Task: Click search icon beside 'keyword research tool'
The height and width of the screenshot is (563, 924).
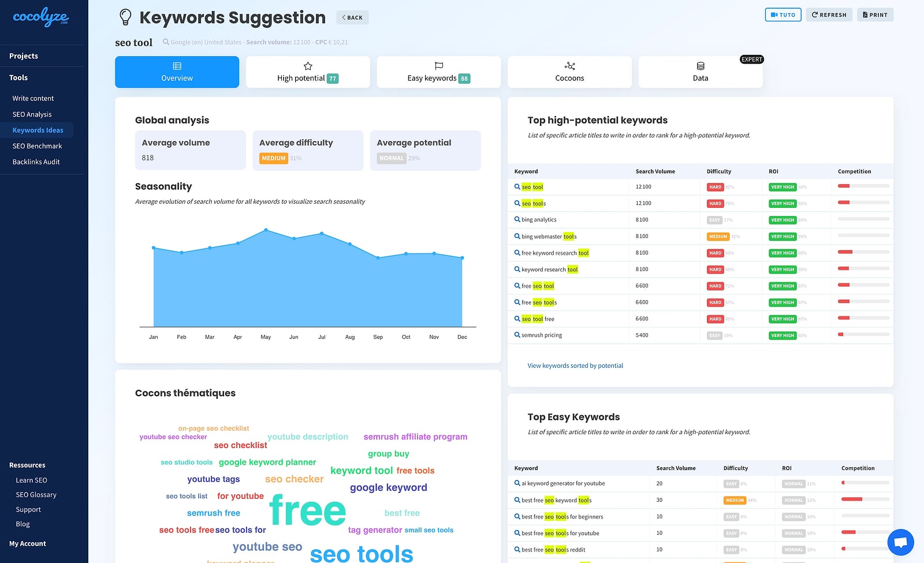Action: click(x=517, y=269)
